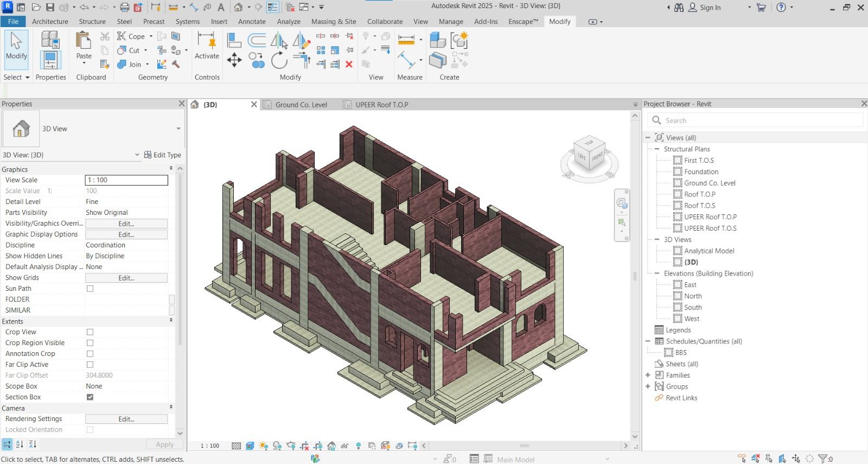Click Edit for Visibility/Graphics Overrides

click(x=126, y=224)
